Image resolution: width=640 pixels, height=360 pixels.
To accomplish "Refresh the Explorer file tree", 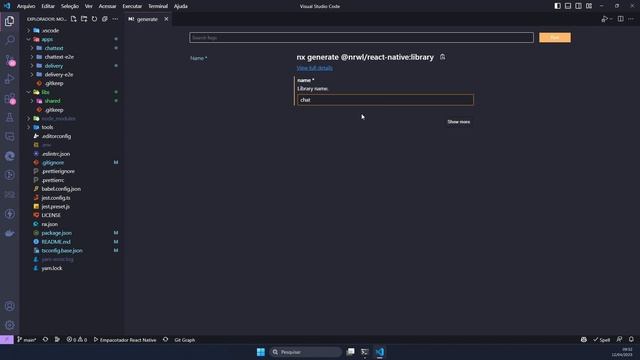I will (94, 19).
